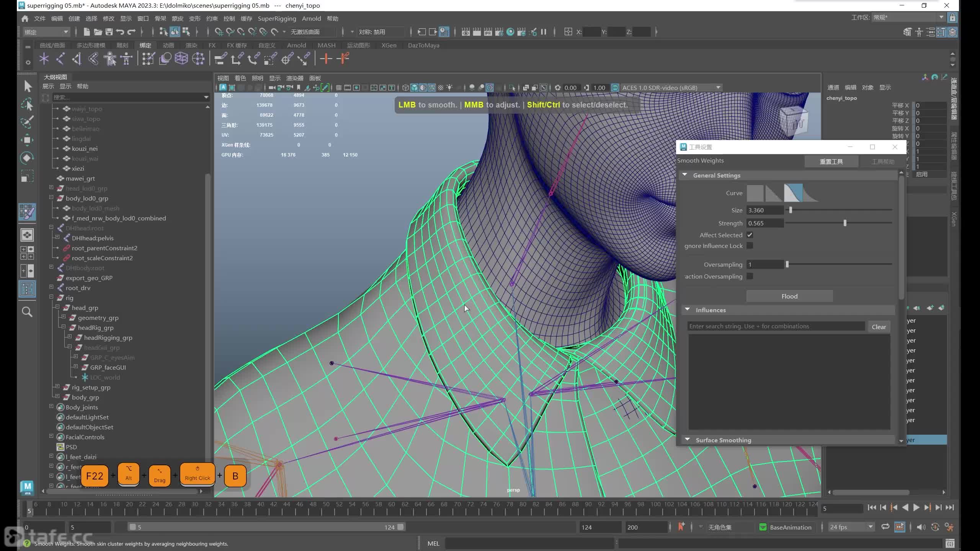The image size is (980, 551).
Task: Toggle the audio speaker icon in range bar
Action: 921,527
